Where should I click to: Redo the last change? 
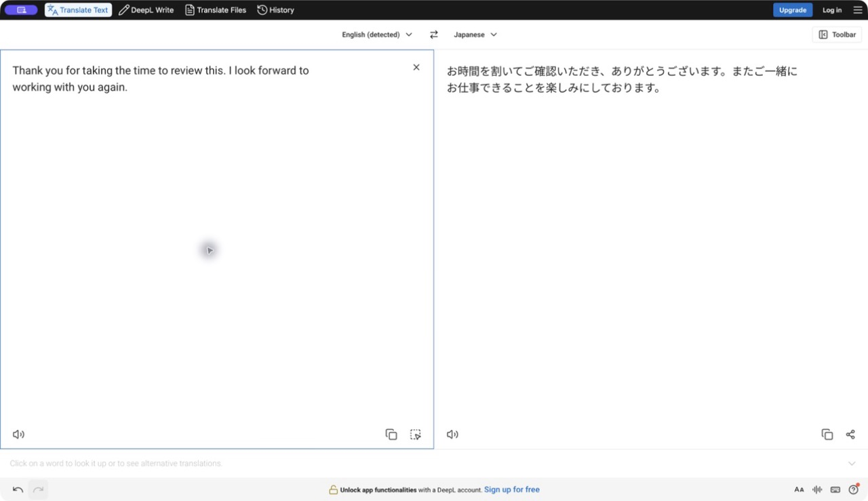(x=38, y=489)
